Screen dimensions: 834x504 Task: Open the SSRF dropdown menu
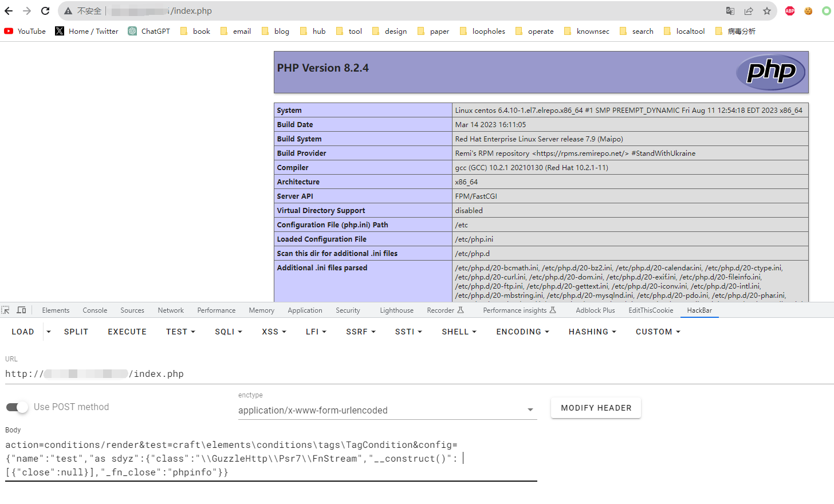point(361,332)
